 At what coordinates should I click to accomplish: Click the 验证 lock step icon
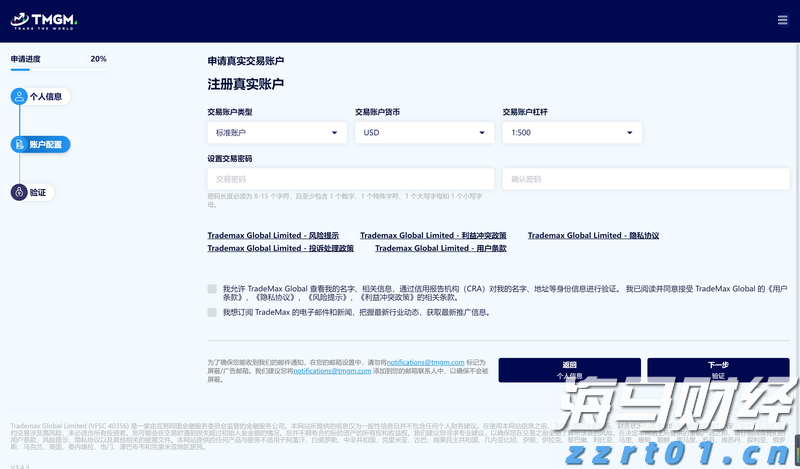point(19,192)
